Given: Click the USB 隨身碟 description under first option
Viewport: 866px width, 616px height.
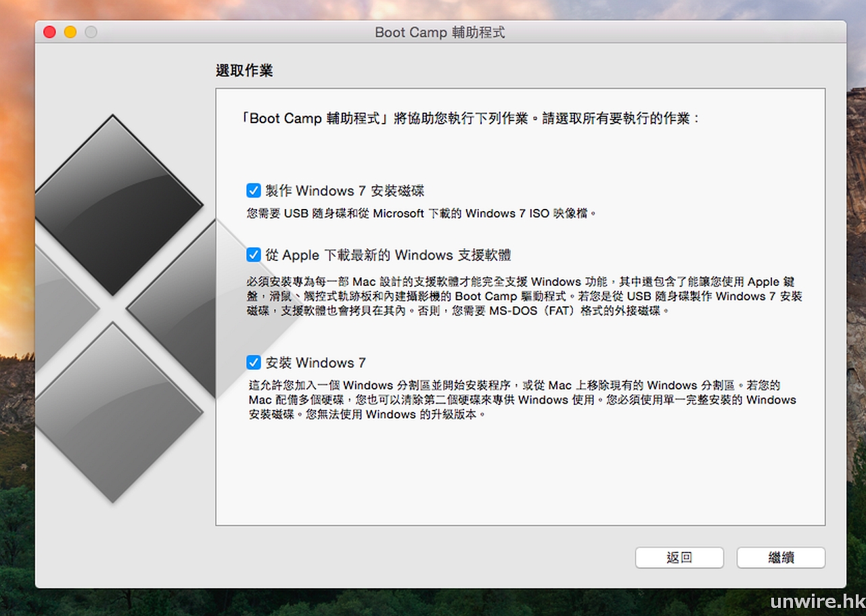Looking at the screenshot, I should coord(422,214).
